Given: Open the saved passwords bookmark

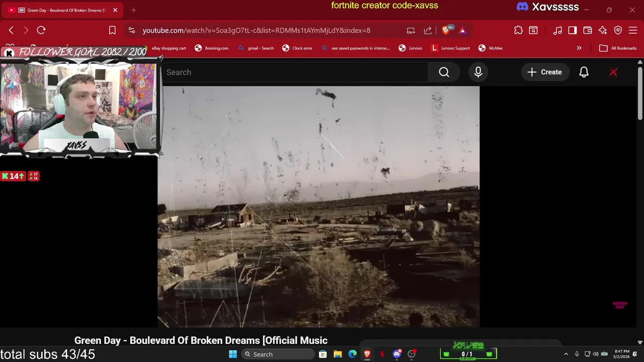Looking at the screenshot, I should (355, 48).
